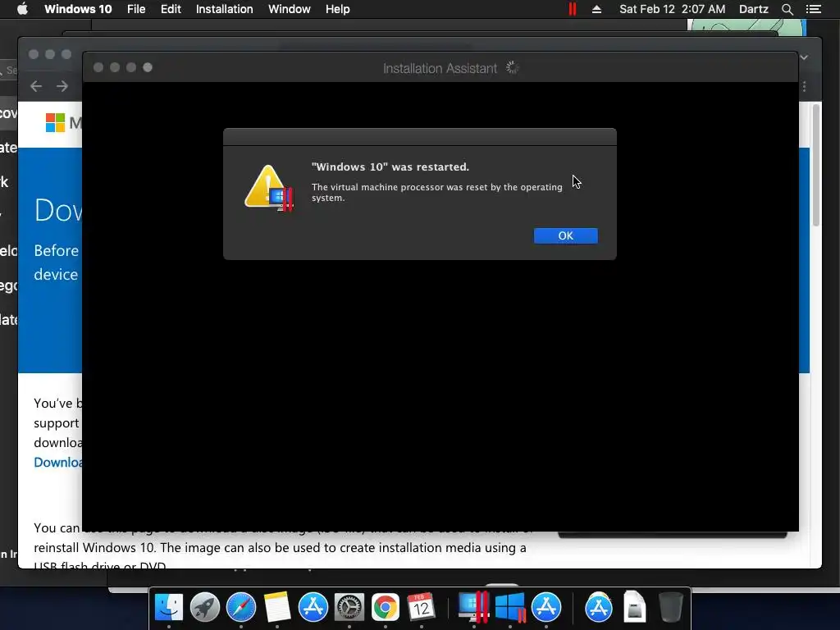This screenshot has width=840, height=630.
Task: Open Parallels Desktop from the Dock
Action: [x=473, y=607]
